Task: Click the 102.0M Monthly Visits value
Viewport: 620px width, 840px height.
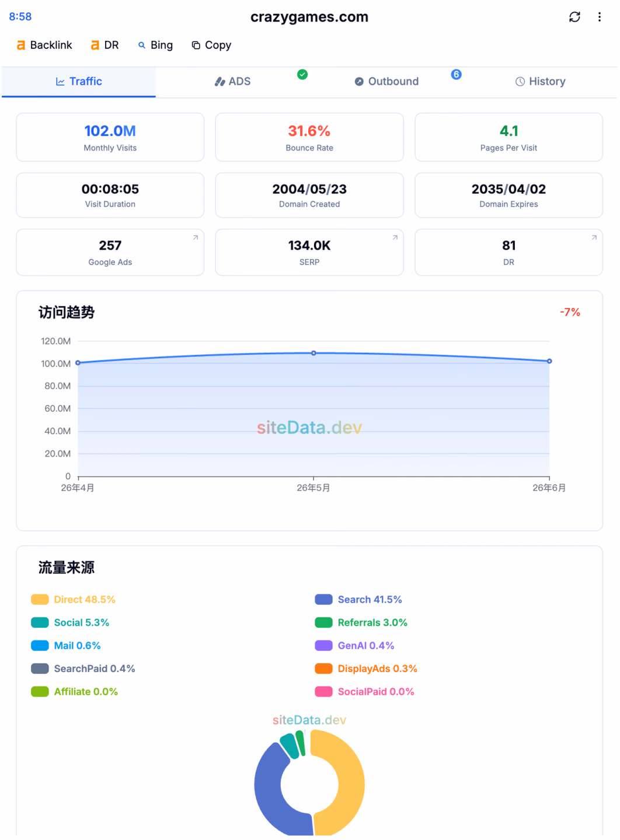Action: click(110, 131)
